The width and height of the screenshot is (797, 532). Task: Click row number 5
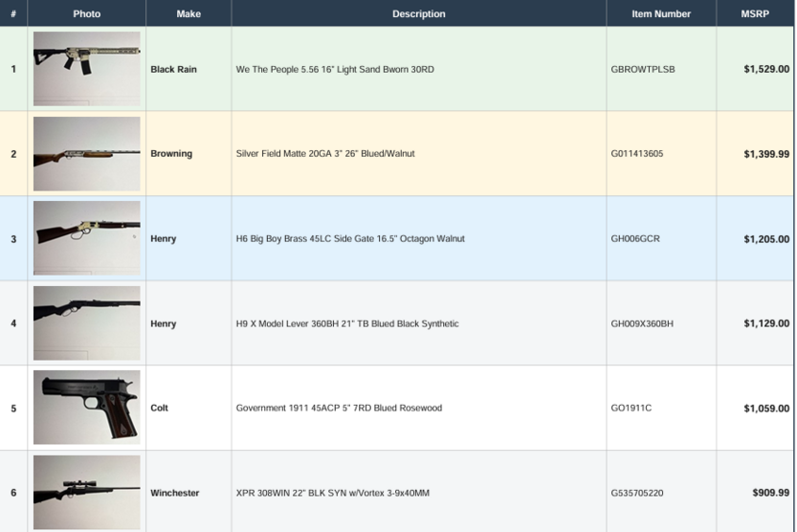[x=13, y=408]
